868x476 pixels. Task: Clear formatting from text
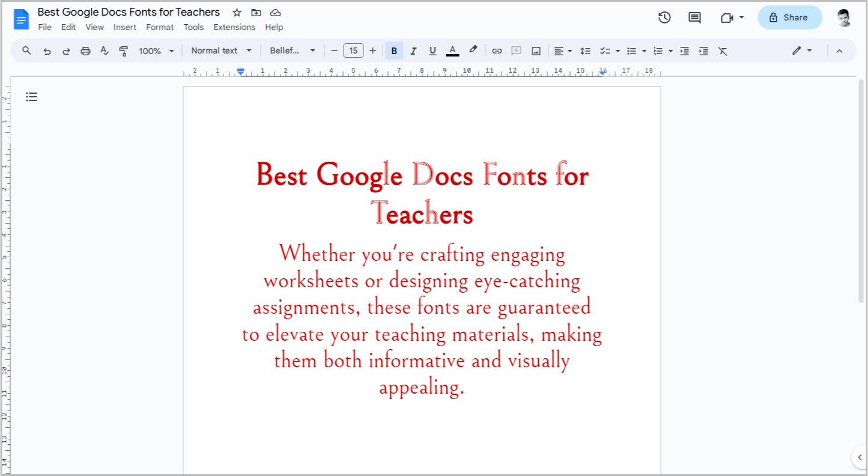point(723,50)
